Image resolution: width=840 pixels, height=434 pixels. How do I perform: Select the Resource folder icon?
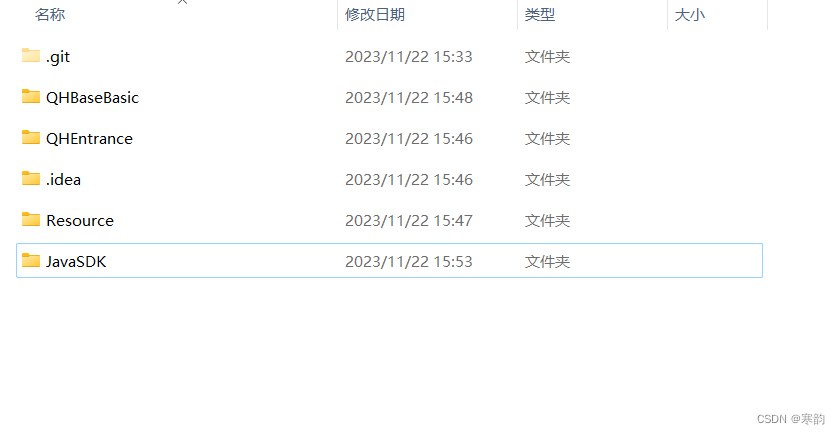tap(31, 219)
